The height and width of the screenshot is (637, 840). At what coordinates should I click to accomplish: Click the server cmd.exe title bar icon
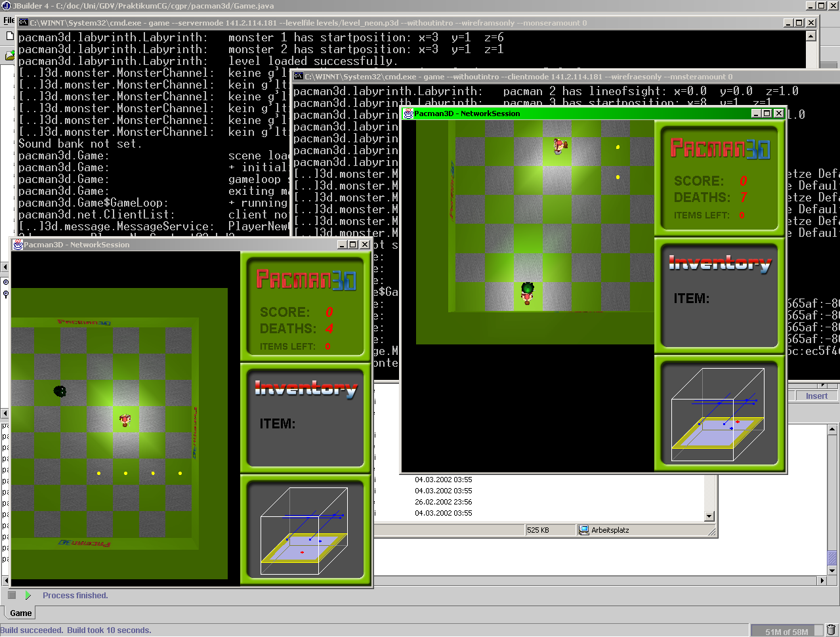point(24,22)
